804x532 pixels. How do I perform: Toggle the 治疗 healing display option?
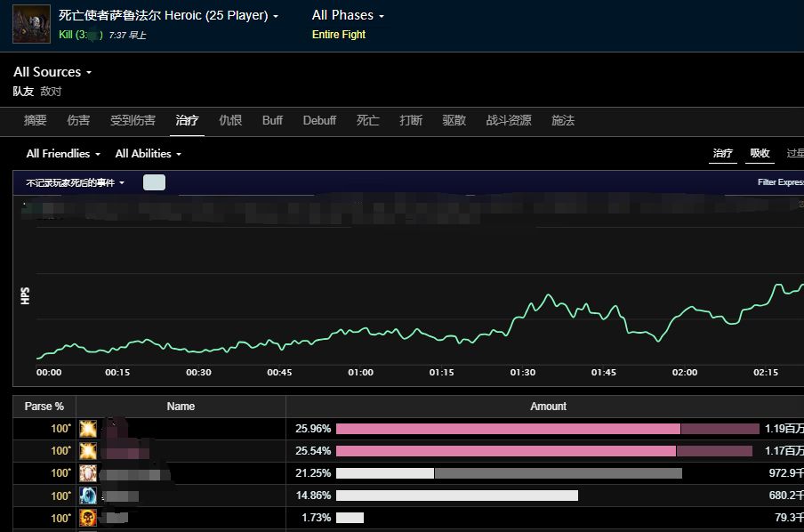coord(722,153)
